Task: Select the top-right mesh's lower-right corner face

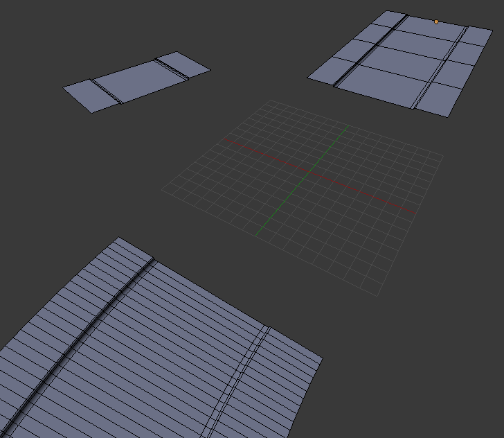Action: [439, 99]
